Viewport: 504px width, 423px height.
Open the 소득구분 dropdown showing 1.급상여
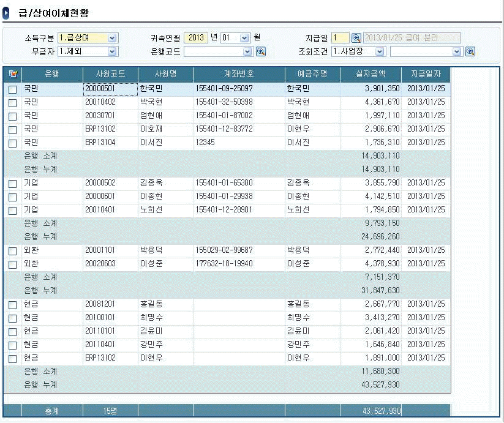[x=112, y=38]
